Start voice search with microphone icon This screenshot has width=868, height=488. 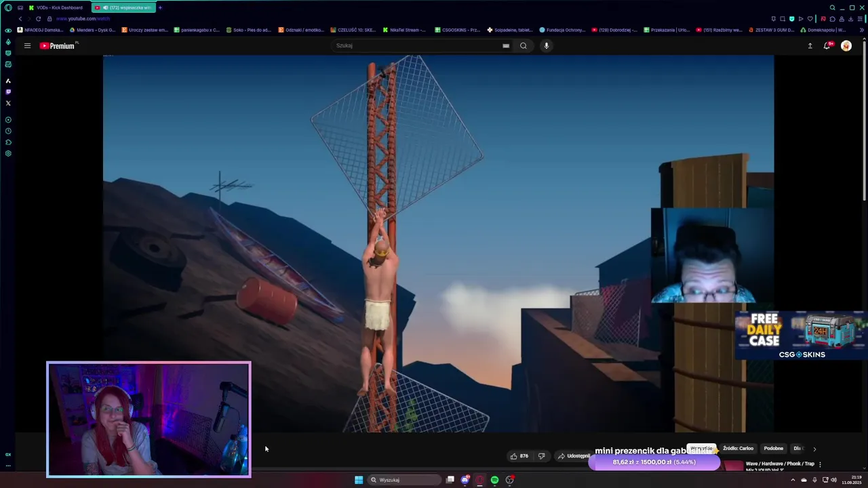546,45
